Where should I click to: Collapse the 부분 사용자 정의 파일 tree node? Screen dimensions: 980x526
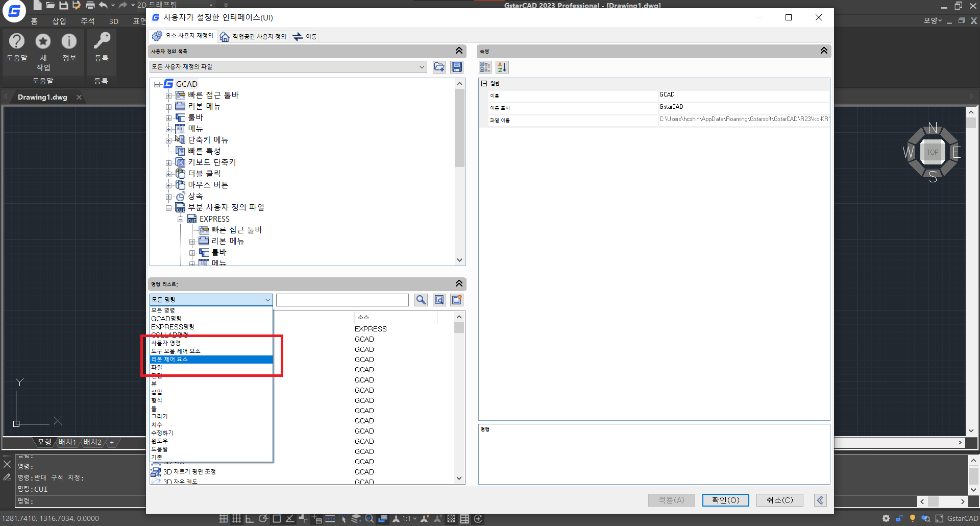[x=168, y=208]
